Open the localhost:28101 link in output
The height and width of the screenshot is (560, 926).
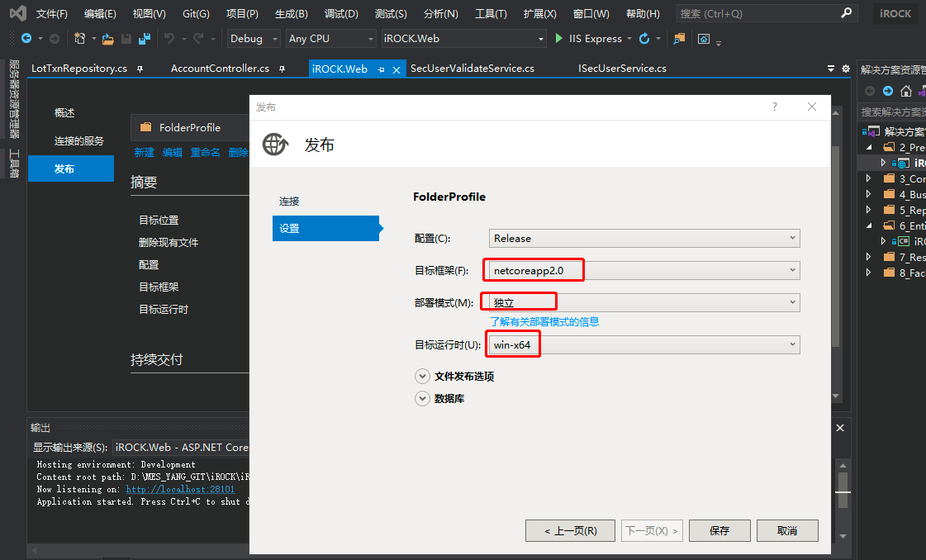pyautogui.click(x=180, y=489)
